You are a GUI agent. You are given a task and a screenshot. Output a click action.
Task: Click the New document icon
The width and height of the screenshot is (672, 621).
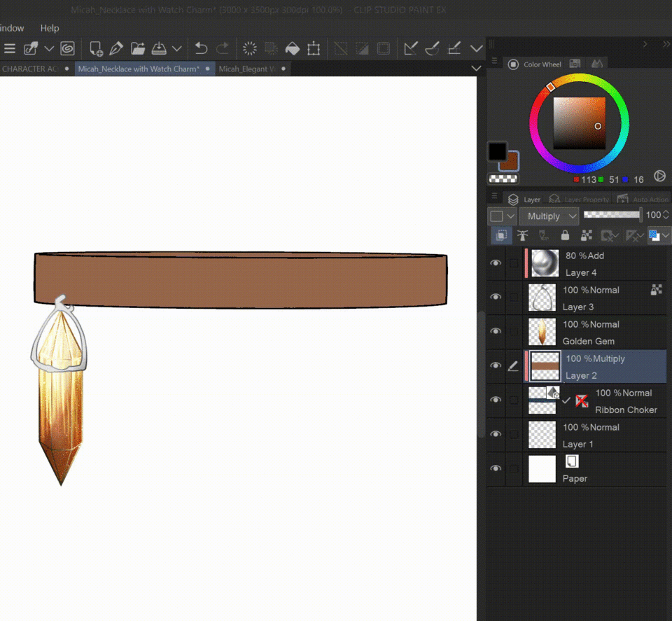[x=96, y=48]
